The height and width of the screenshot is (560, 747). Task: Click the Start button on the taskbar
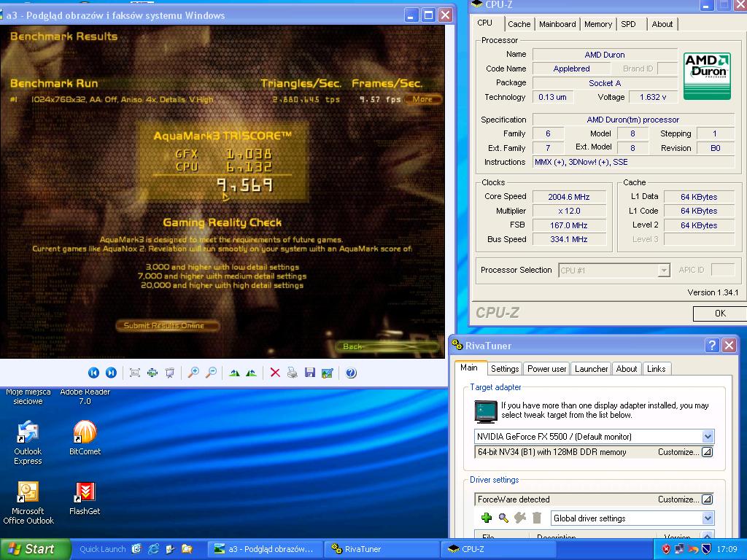click(34, 549)
